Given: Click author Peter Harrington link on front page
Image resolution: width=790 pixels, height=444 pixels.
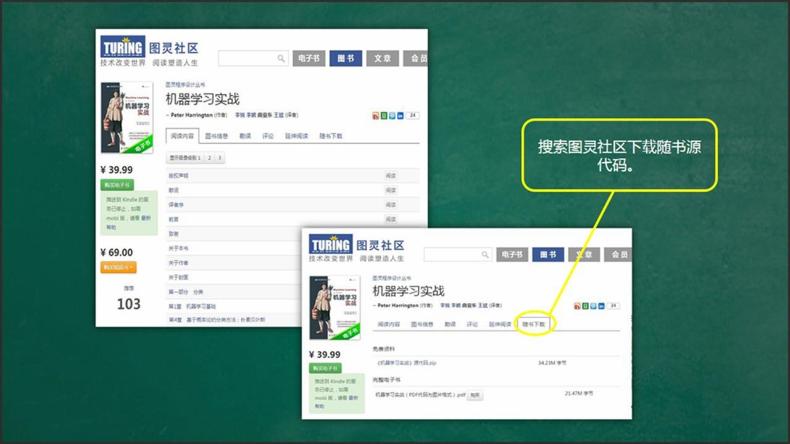Looking at the screenshot, I should coord(398,305).
